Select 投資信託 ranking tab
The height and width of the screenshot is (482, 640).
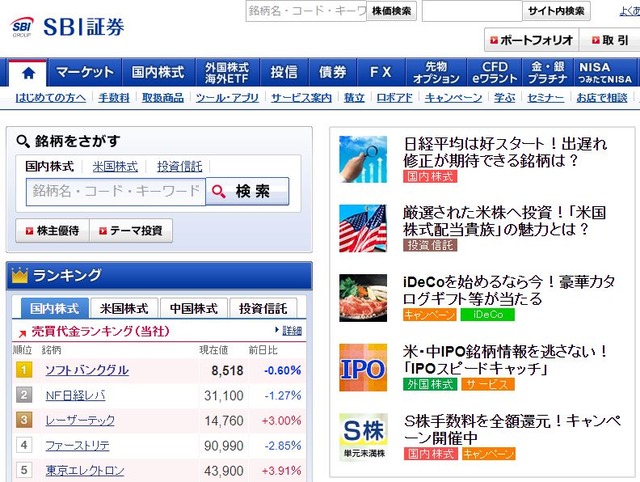click(263, 308)
